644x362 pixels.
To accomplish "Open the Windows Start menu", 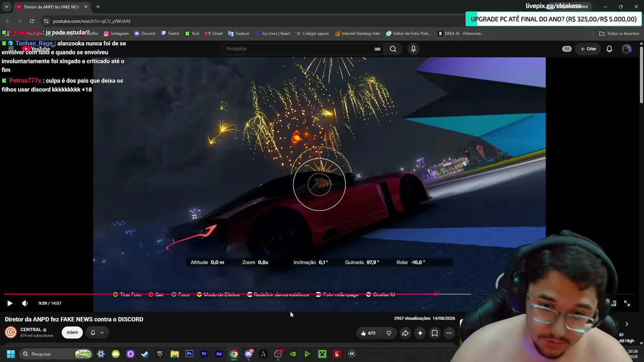I will click(x=11, y=354).
